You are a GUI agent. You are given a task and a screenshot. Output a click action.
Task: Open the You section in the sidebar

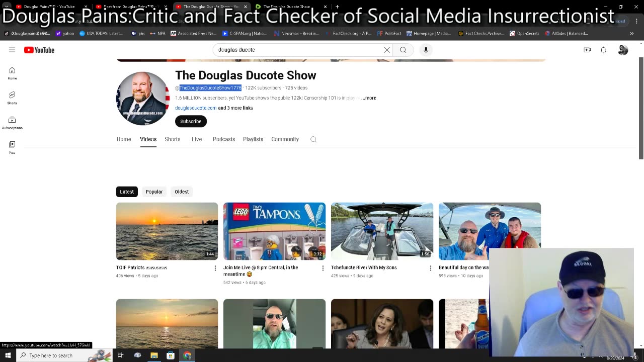[x=12, y=147]
